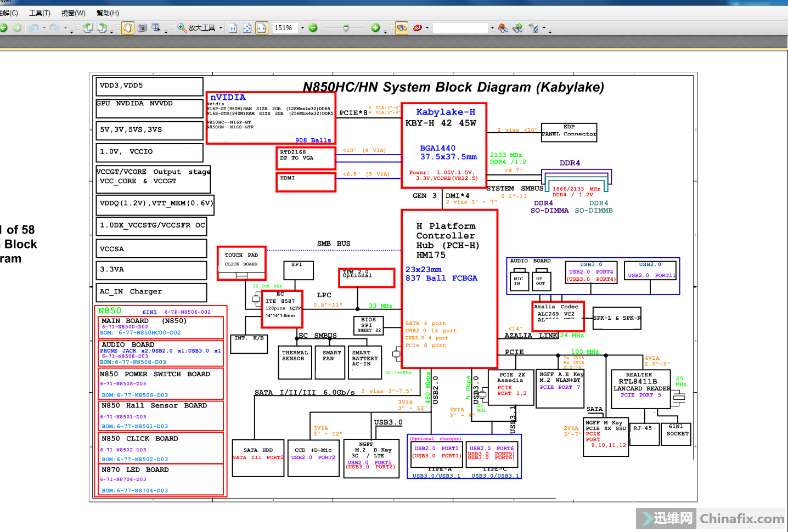Open the zoom percentage dropdown
This screenshot has height=532, width=788.
(302, 27)
